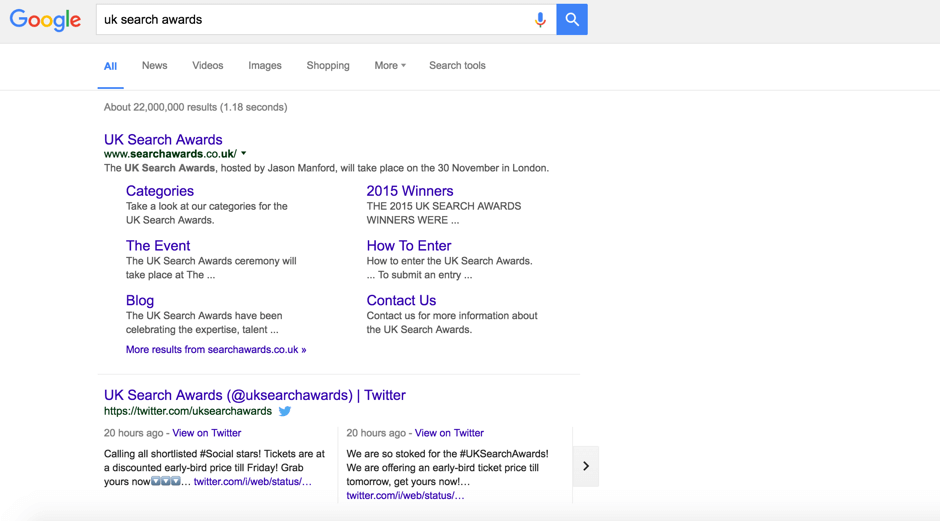
Task: Click View on Twitter for the #Social stars tweet
Action: point(207,433)
